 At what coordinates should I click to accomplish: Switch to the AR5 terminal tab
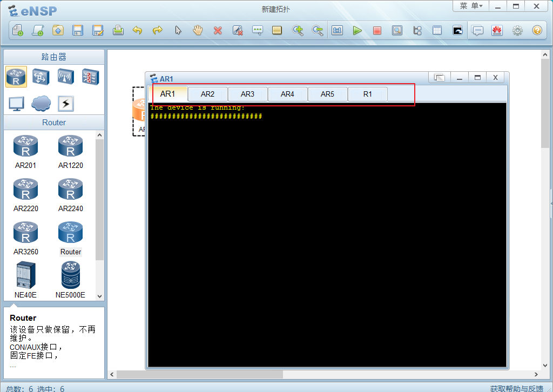[x=327, y=94]
